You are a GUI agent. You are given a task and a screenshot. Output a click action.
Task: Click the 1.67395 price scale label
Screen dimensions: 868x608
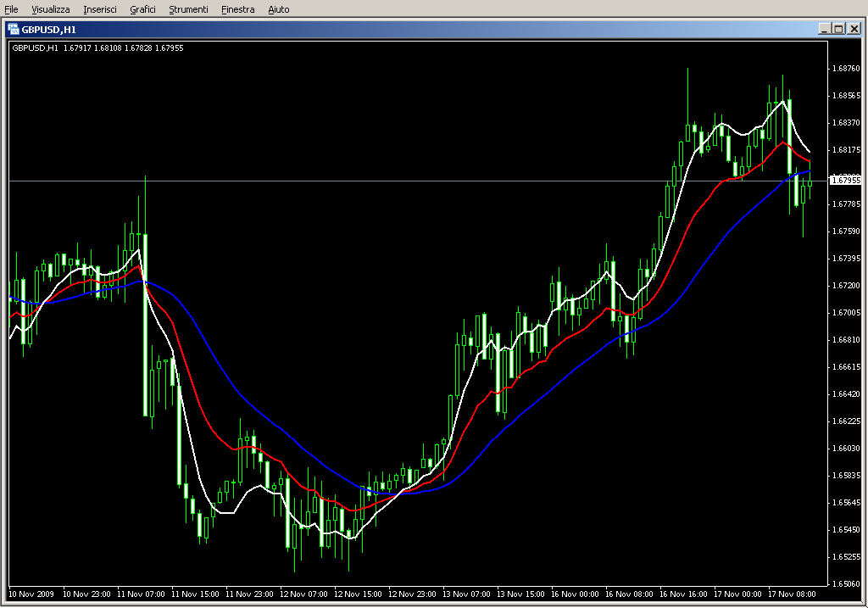pos(847,259)
